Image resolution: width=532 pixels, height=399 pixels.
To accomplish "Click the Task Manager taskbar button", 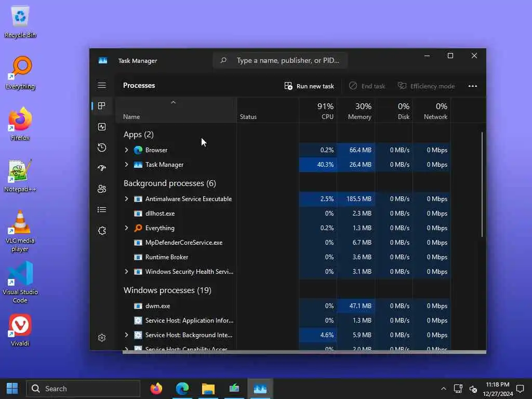I will tap(260, 389).
